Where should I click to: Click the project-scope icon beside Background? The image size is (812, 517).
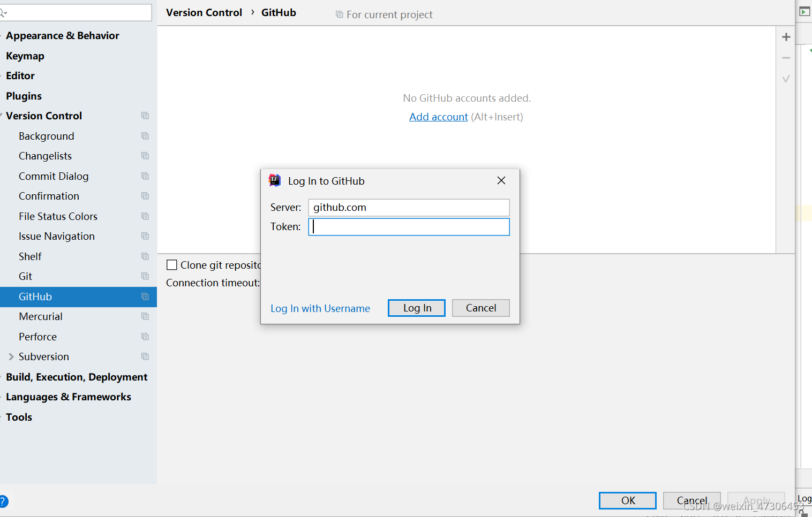click(x=145, y=136)
